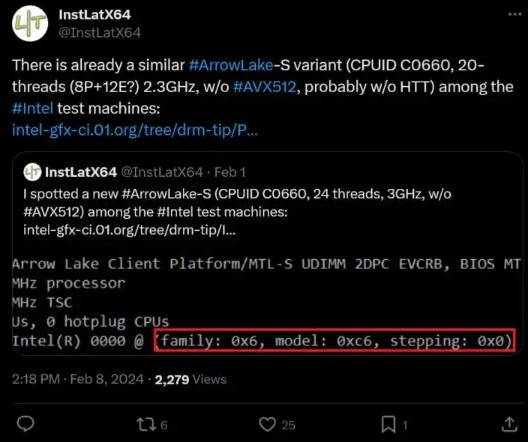Image resolution: width=528 pixels, height=442 pixels.
Task: Click the 2:18 PM Feb 8, 2024 timestamp
Action: pos(78,379)
